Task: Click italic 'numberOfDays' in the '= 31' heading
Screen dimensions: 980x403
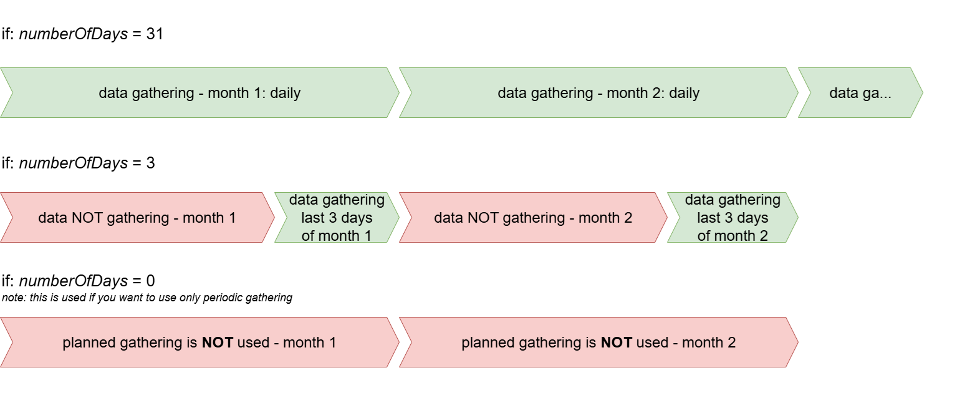Action: (74, 34)
